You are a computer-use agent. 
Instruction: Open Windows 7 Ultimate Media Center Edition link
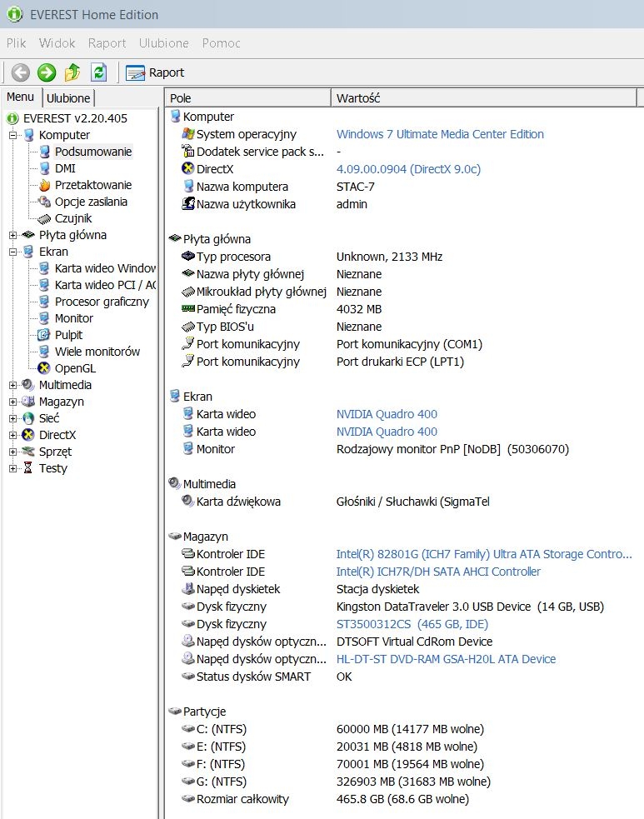coord(440,134)
